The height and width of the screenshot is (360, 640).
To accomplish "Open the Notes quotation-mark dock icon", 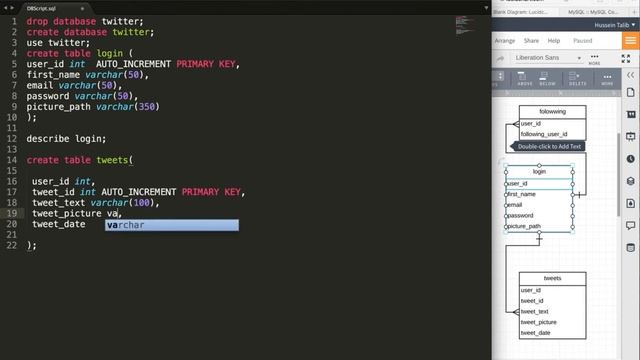I will [x=631, y=114].
